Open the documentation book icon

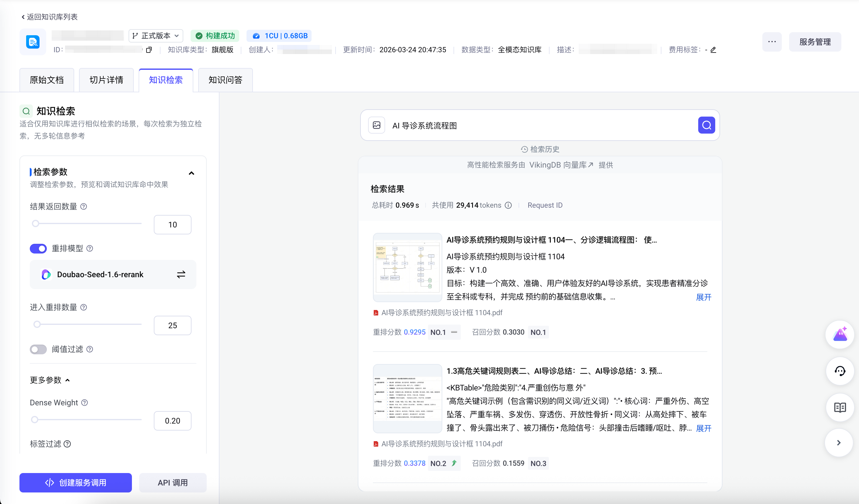pos(840,407)
